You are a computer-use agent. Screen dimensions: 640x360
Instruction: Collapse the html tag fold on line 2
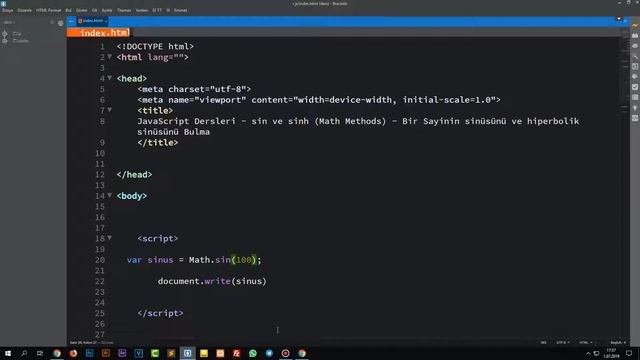click(x=109, y=57)
